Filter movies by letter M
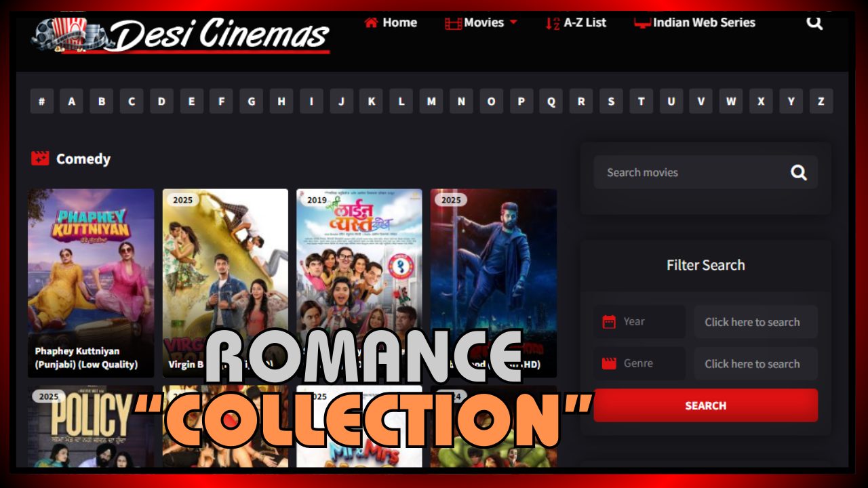 pos(431,102)
